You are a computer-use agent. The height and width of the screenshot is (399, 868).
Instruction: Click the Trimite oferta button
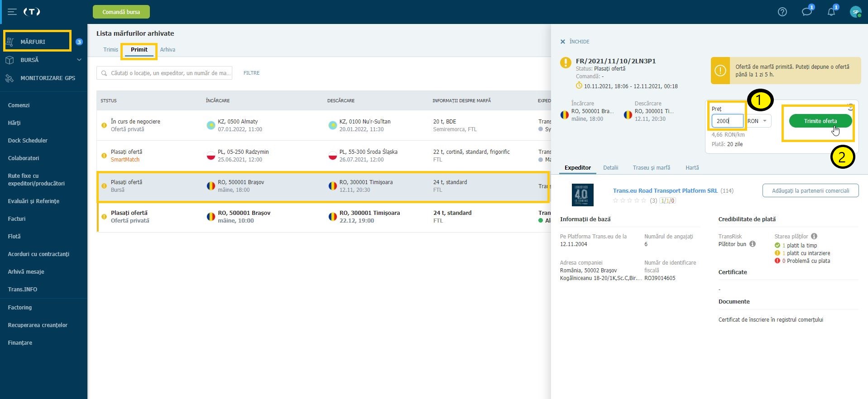tap(820, 121)
